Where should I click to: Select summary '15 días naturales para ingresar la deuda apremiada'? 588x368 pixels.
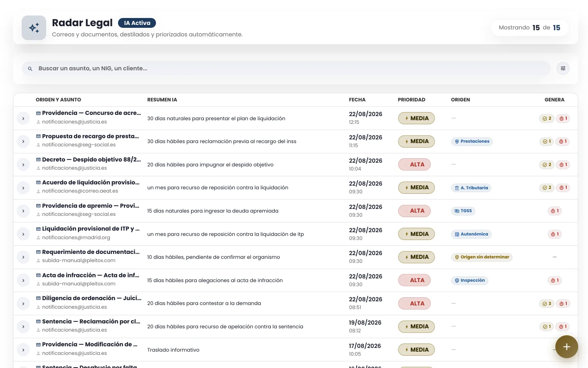[x=213, y=211]
